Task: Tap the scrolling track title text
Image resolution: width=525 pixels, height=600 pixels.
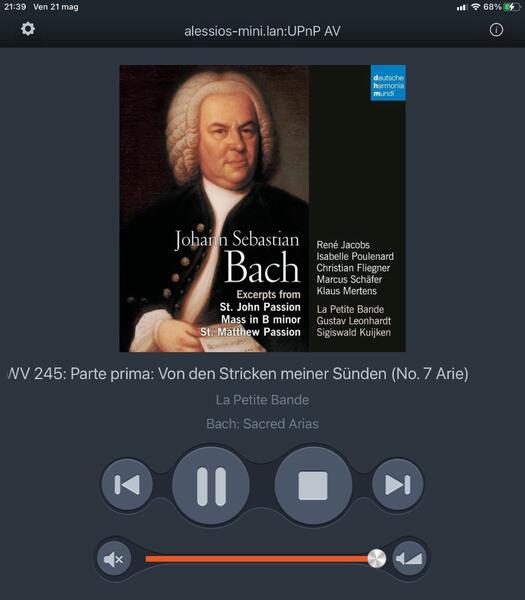Action: point(238,374)
